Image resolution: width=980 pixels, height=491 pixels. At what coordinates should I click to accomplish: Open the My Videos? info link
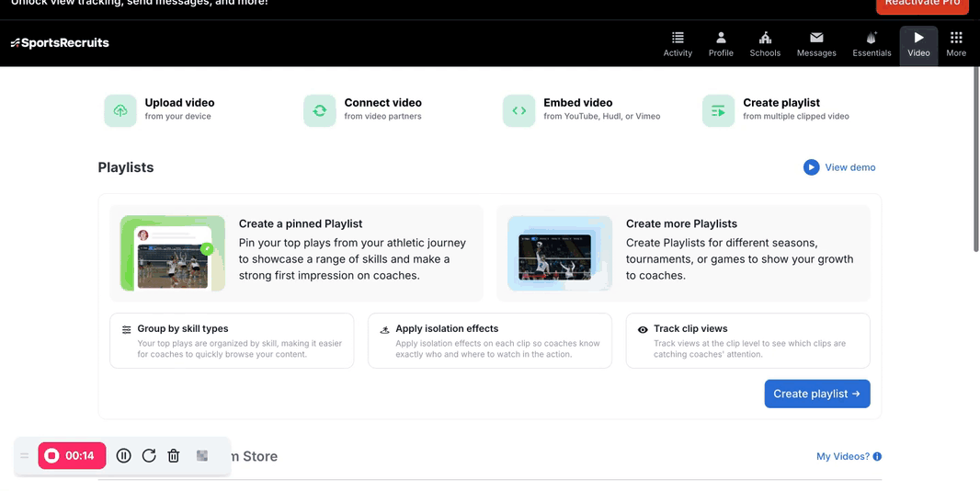(849, 456)
